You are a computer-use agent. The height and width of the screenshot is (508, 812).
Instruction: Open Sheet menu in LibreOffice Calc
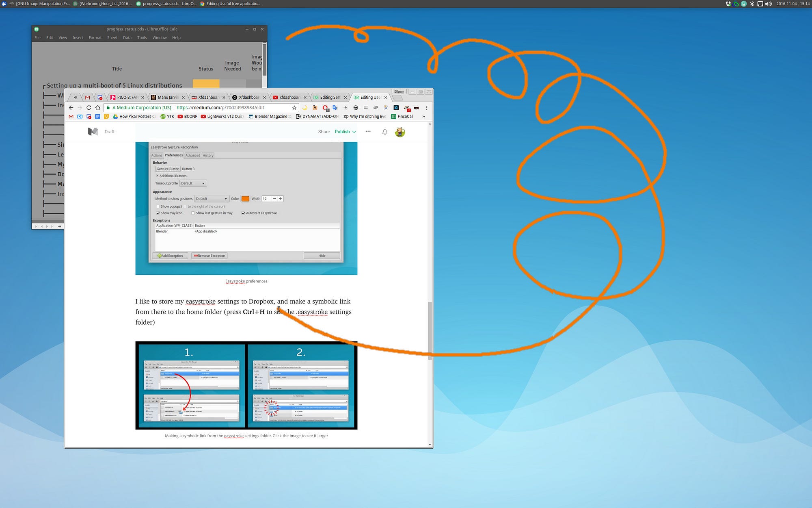click(x=112, y=38)
